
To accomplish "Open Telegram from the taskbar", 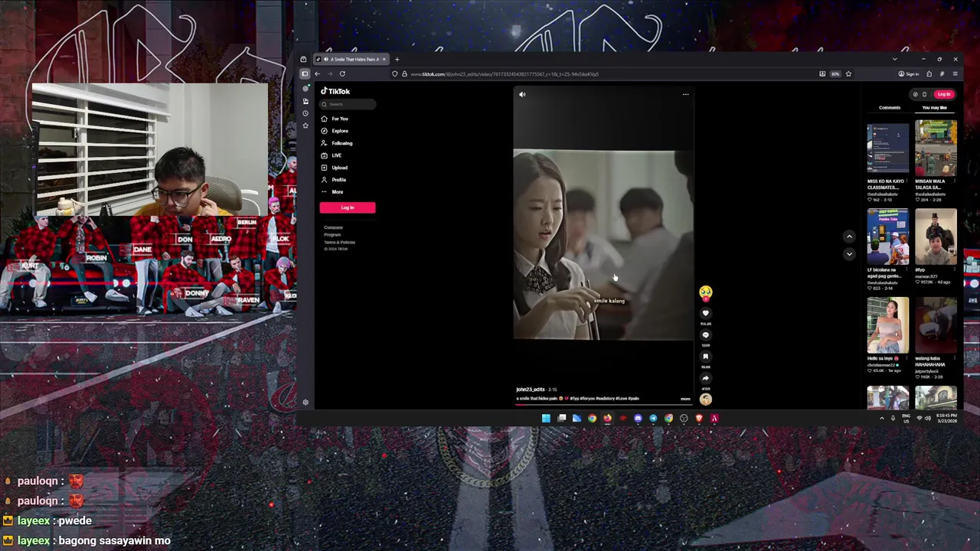I will (x=653, y=419).
